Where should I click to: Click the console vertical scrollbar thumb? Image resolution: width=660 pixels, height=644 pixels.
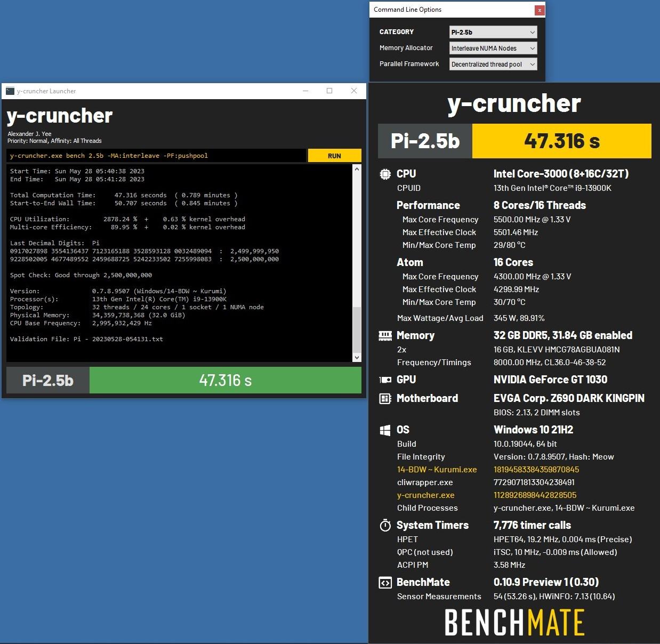tap(357, 329)
